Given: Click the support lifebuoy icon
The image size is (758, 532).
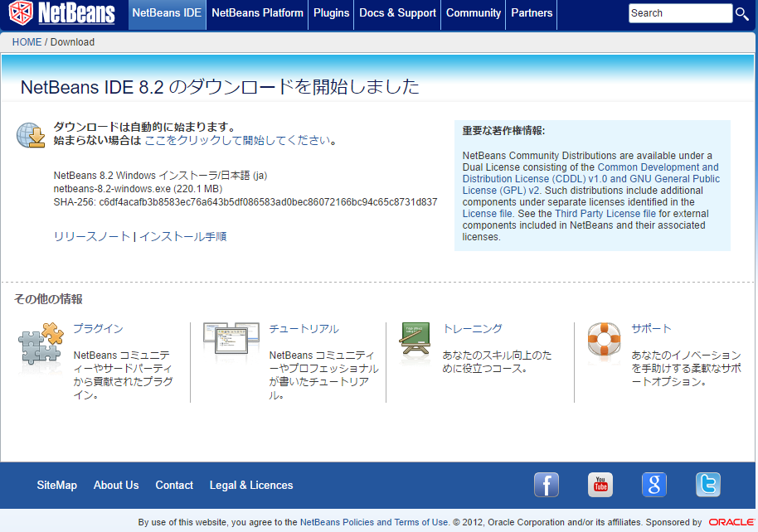Looking at the screenshot, I should coord(605,339).
